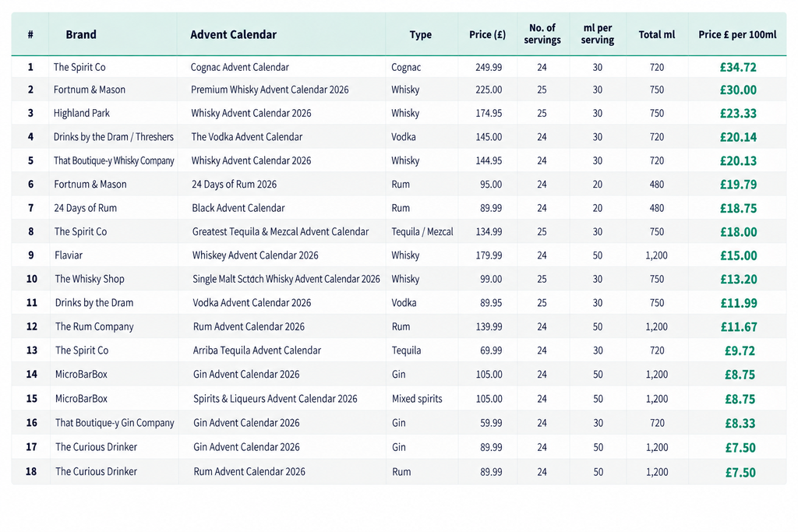This screenshot has width=798, height=532.
Task: Click the £18.75 price per 100ml value
Action: coord(738,209)
